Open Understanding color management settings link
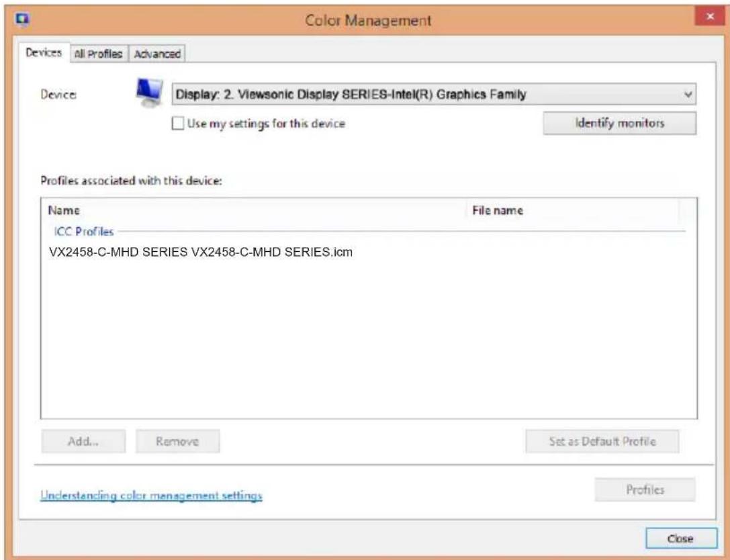The width and height of the screenshot is (730, 560). pyautogui.click(x=151, y=496)
